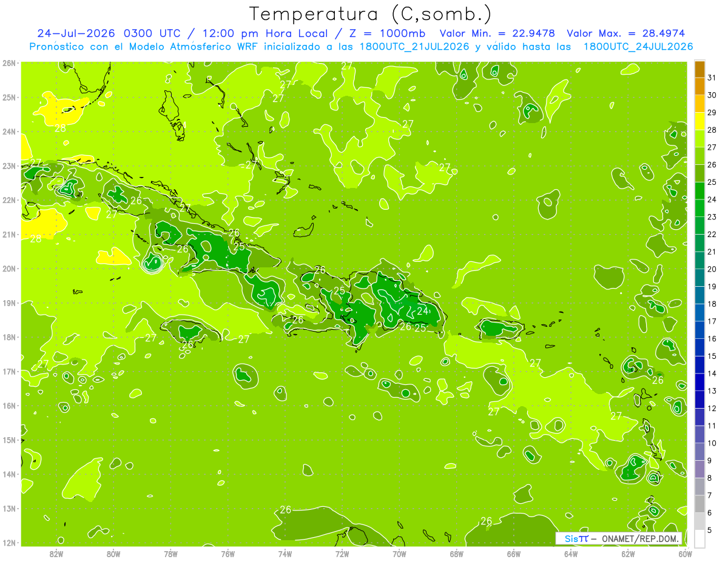Pick the lime colorbar segment between 27 and 28
Viewport: 728px width, 562px height.
tap(699, 139)
